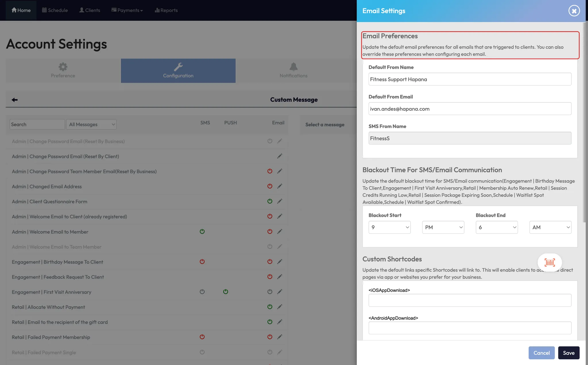The height and width of the screenshot is (365, 588).
Task: Open the Payments menu
Action: click(127, 10)
